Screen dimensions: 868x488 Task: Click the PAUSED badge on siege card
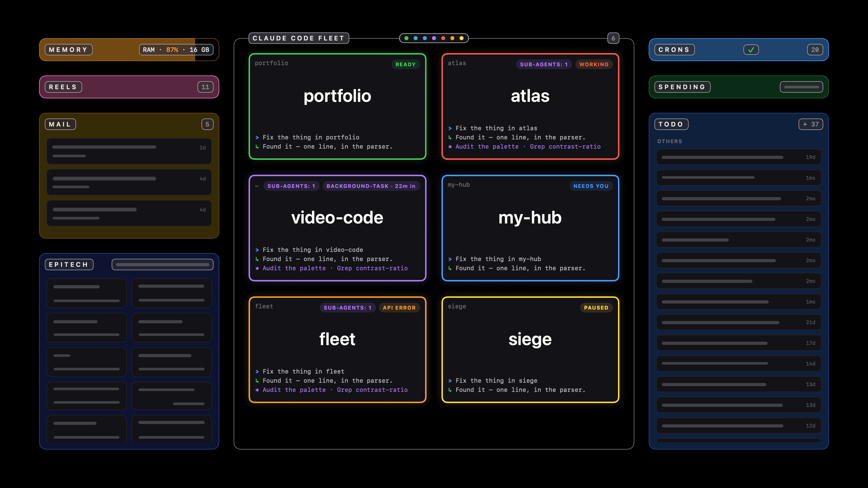[x=596, y=308]
